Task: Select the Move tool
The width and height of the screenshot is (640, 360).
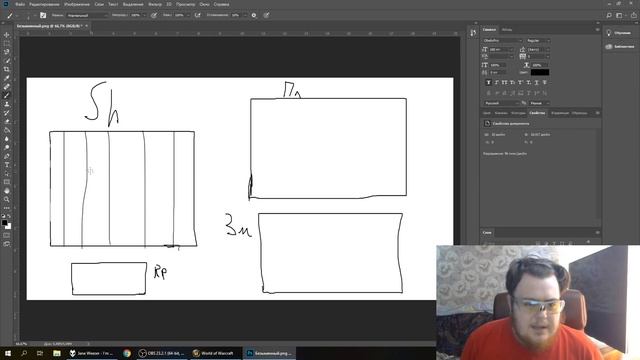Action: click(7, 35)
